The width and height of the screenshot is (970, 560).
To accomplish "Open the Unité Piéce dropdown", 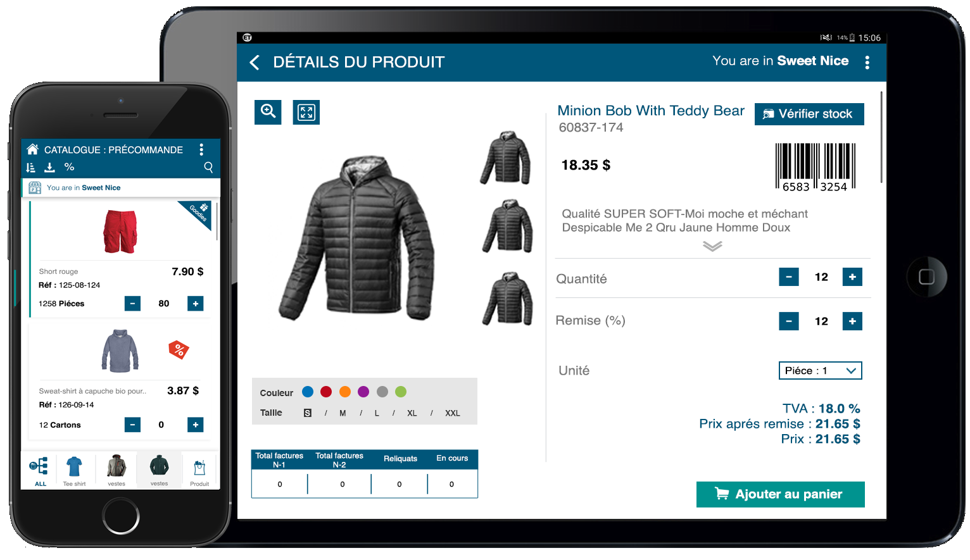I will [821, 371].
